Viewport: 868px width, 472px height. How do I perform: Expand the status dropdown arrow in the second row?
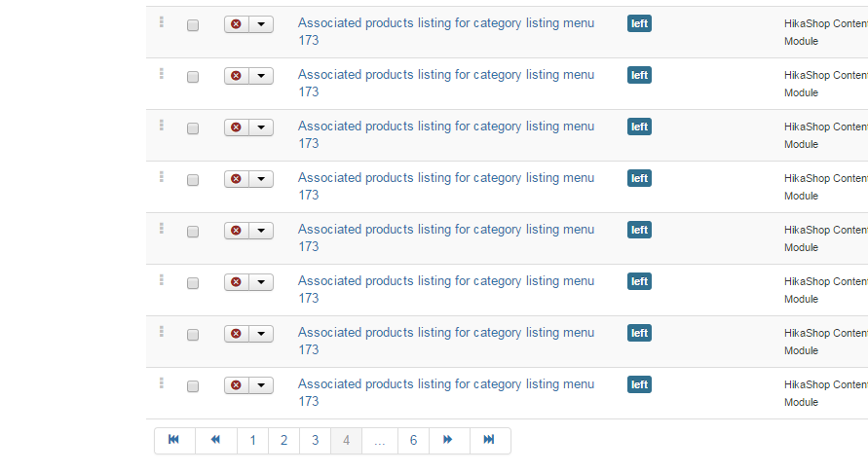tap(261, 76)
